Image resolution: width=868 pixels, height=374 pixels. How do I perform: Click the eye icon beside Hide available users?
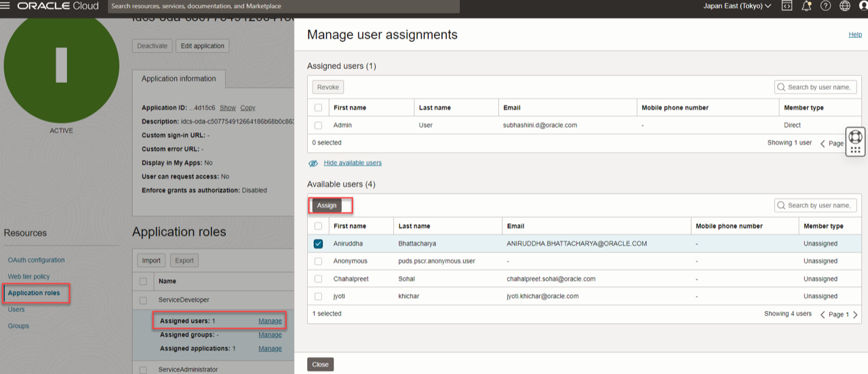[313, 163]
